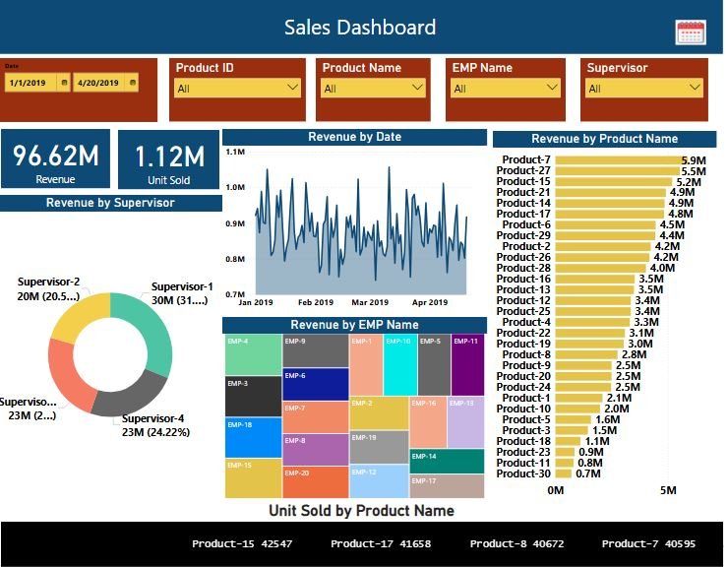Screen dimensions: 728x567
Task: Expand the Product ID dropdown
Action: coord(237,88)
